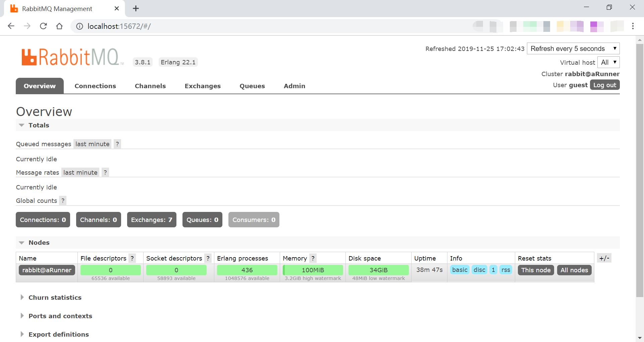Click the scrollbar down arrow

click(x=640, y=338)
